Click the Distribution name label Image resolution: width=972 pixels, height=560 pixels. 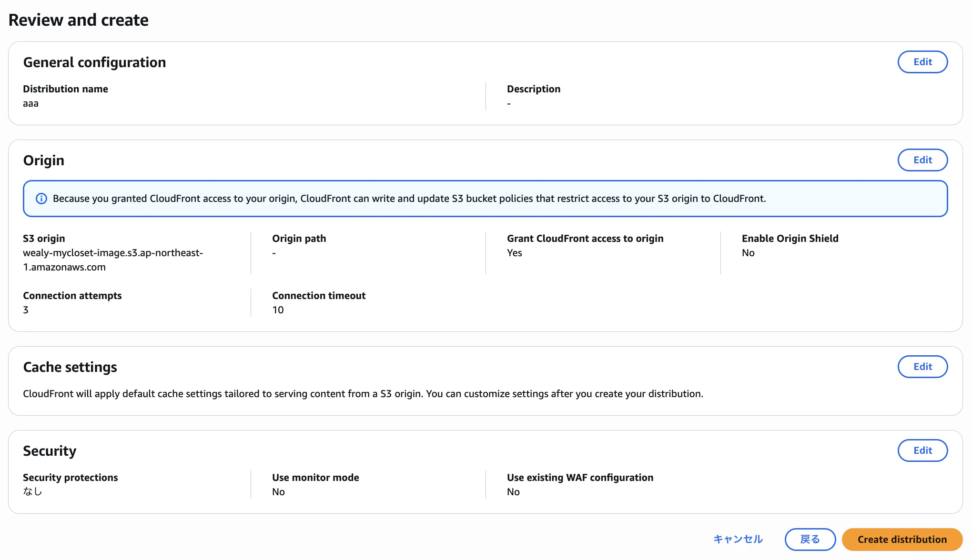tap(66, 89)
